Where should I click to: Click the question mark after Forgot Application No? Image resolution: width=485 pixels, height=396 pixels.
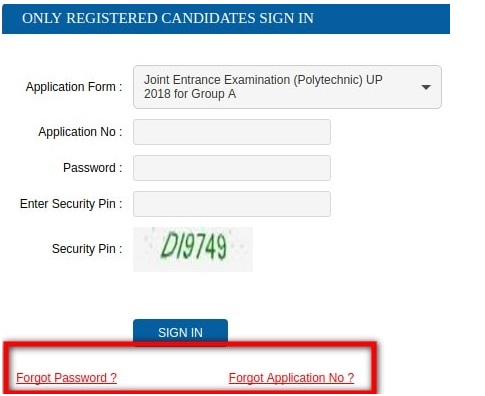click(350, 378)
